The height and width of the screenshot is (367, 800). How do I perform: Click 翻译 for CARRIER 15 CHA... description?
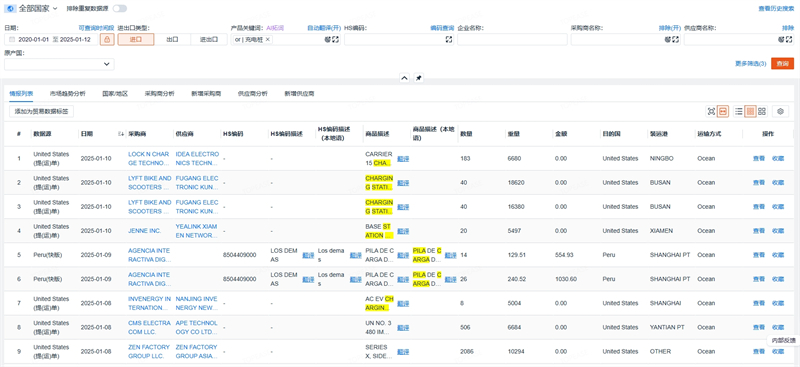[403, 159]
